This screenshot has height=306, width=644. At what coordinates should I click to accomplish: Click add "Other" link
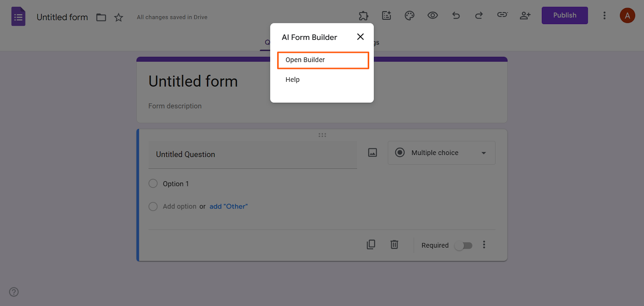coord(229,207)
